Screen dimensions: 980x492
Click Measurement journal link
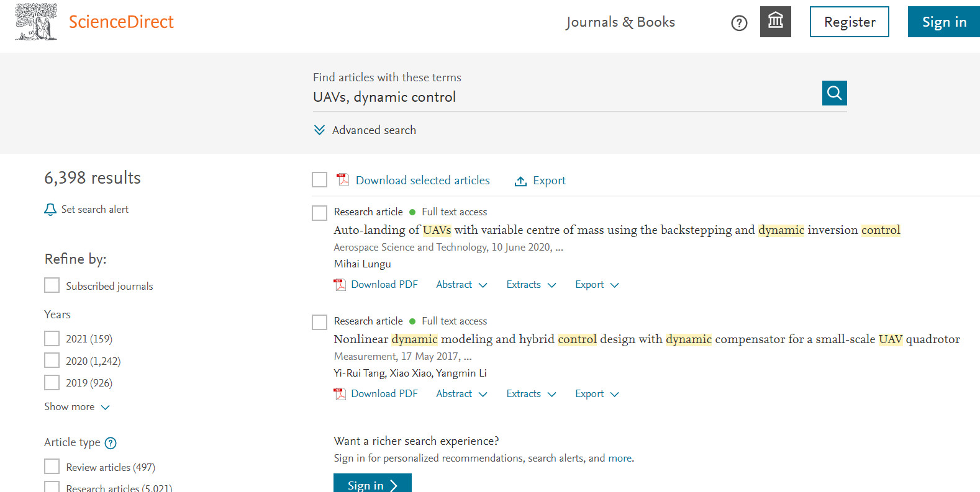[x=365, y=356]
